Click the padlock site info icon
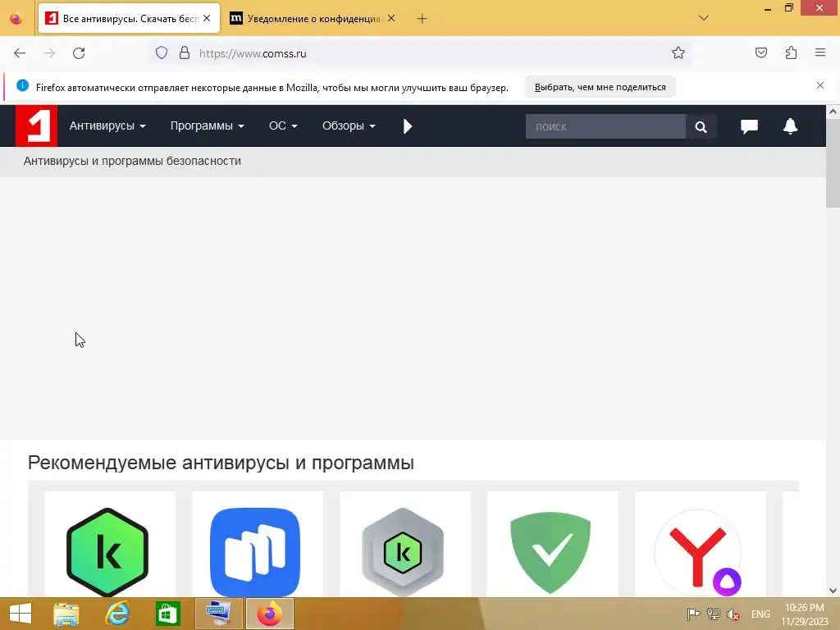The height and width of the screenshot is (630, 840). click(185, 53)
